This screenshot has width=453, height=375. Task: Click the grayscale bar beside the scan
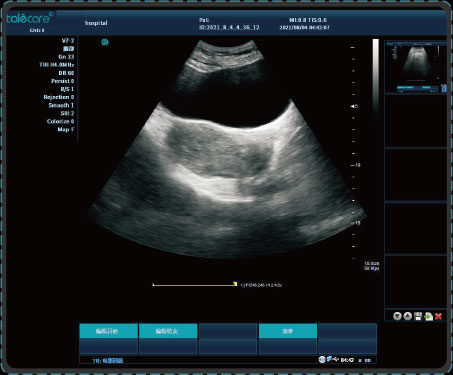[376, 78]
